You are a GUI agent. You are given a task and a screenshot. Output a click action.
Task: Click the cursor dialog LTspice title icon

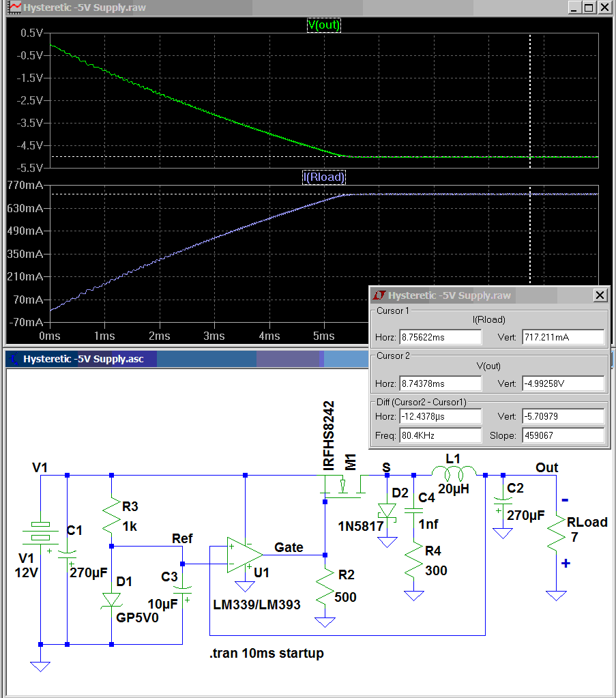pos(379,295)
